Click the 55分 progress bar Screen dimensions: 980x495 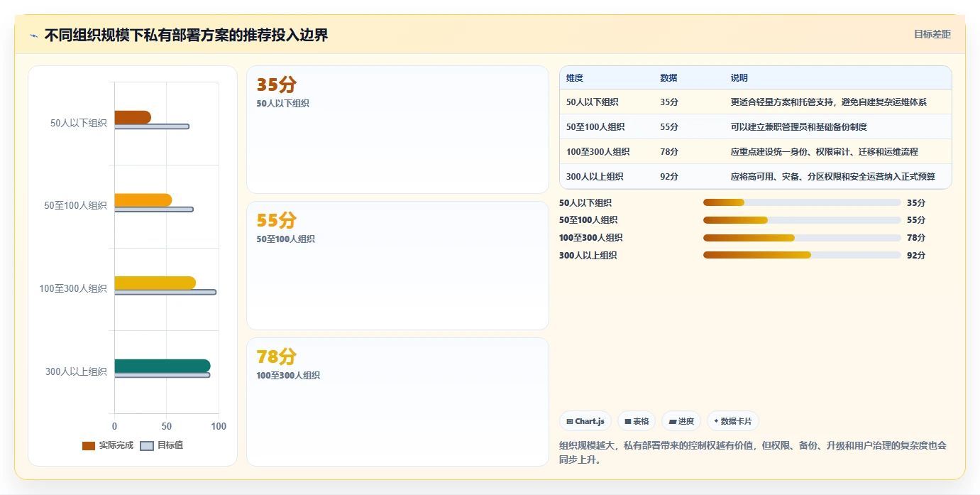click(802, 220)
